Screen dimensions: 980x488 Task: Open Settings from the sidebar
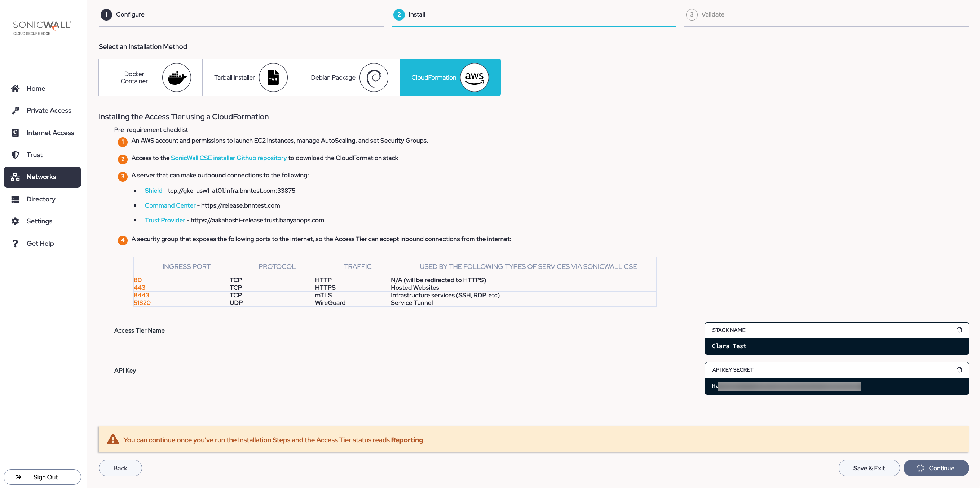[39, 221]
